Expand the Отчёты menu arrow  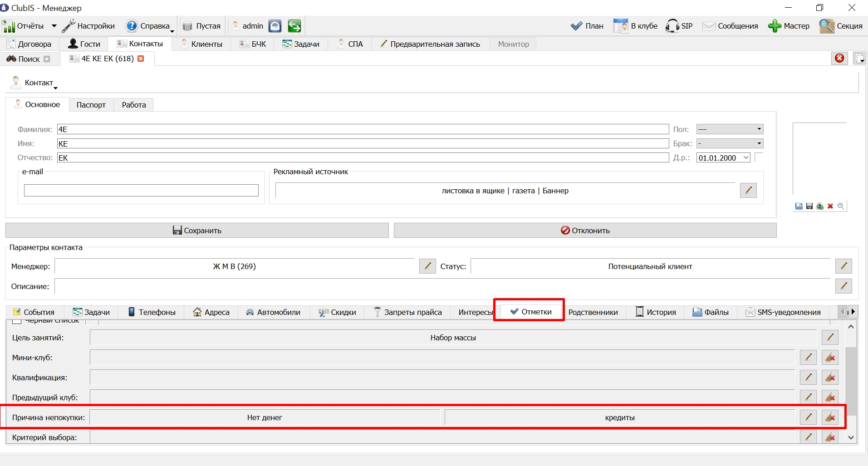[54, 26]
